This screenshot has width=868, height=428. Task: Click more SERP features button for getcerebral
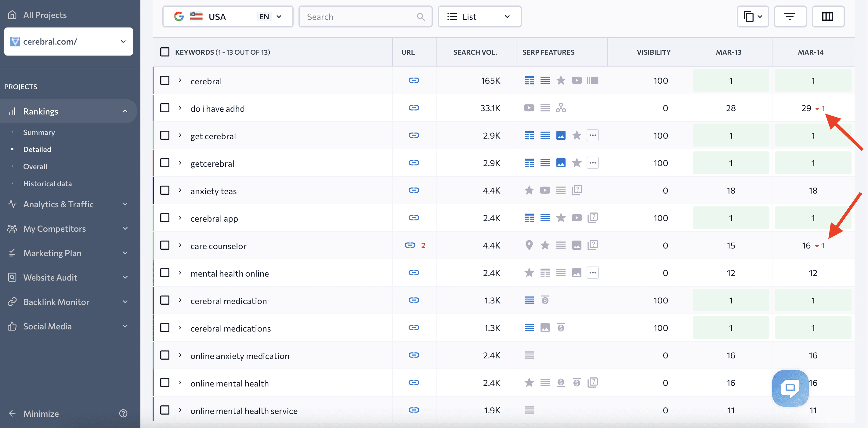[x=592, y=163]
